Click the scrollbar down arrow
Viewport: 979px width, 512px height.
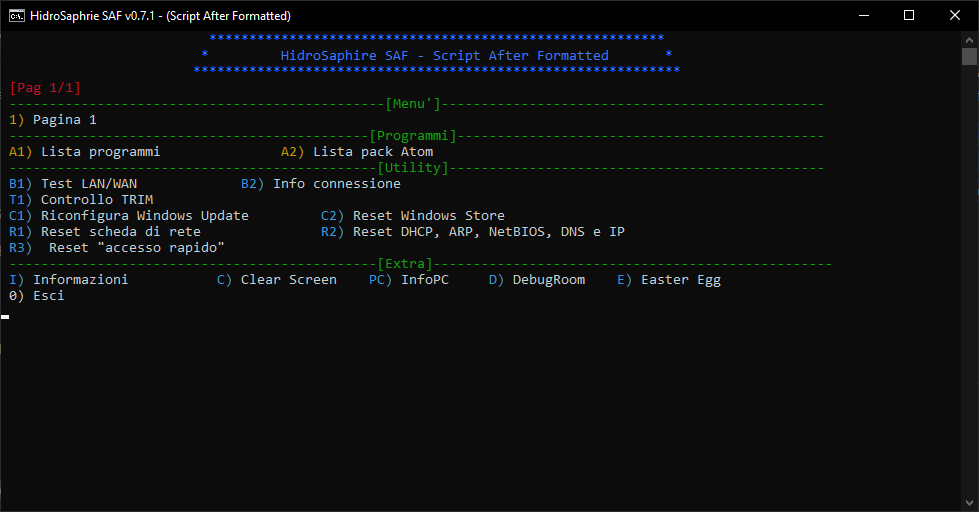tap(969, 503)
